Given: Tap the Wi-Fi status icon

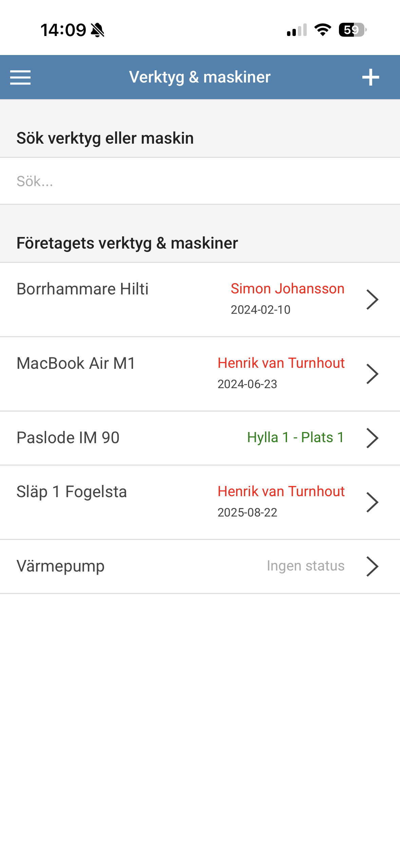Looking at the screenshot, I should (323, 30).
